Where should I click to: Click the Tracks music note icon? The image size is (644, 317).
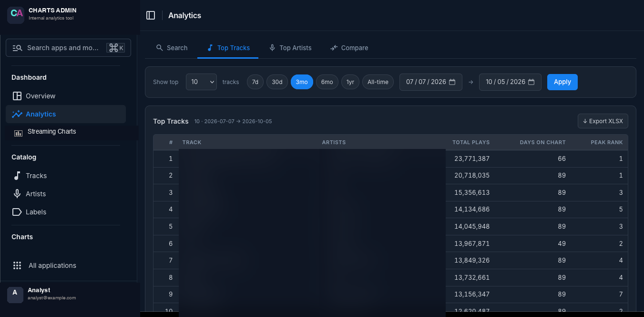[17, 176]
